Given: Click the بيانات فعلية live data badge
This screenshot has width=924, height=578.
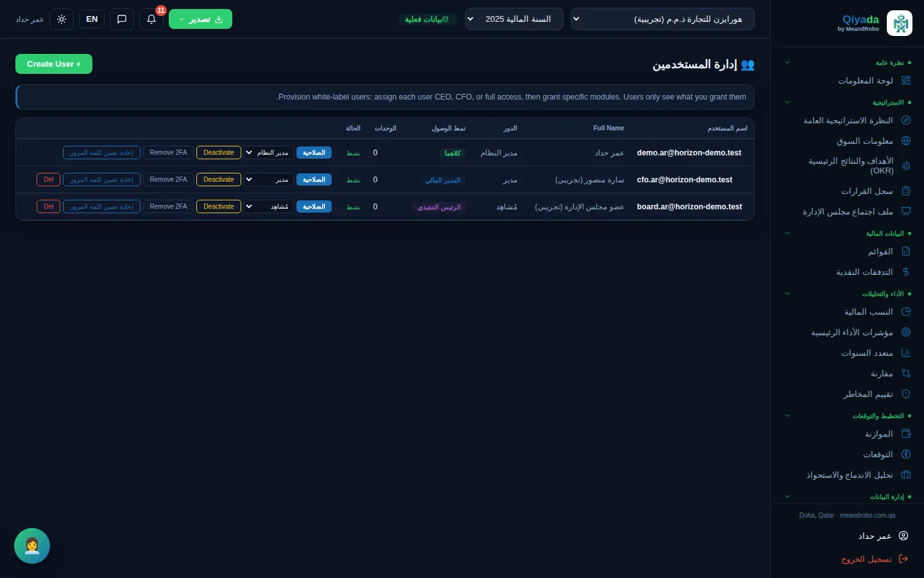Looking at the screenshot, I should (427, 19).
